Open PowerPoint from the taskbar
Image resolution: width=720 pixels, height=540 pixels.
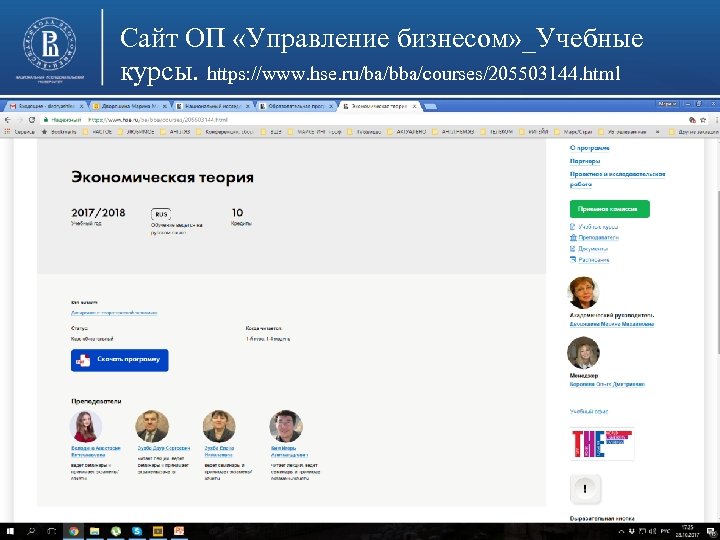coord(179,532)
